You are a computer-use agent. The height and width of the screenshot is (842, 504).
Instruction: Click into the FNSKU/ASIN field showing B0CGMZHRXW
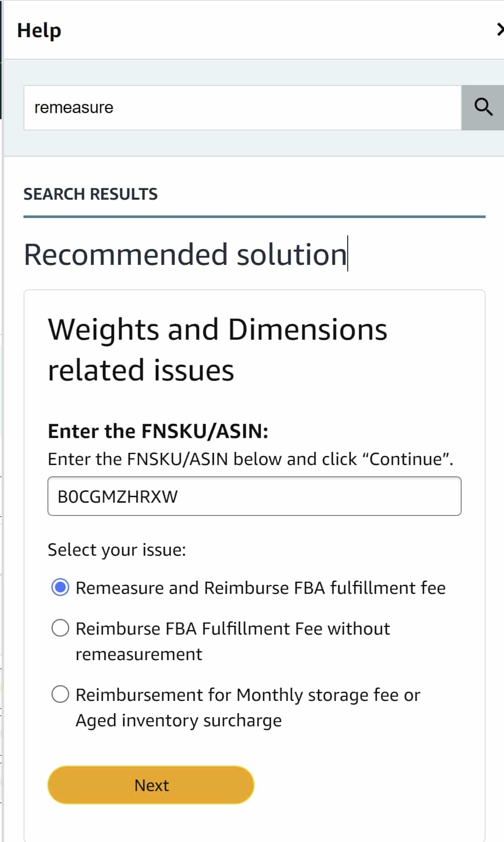(x=255, y=496)
